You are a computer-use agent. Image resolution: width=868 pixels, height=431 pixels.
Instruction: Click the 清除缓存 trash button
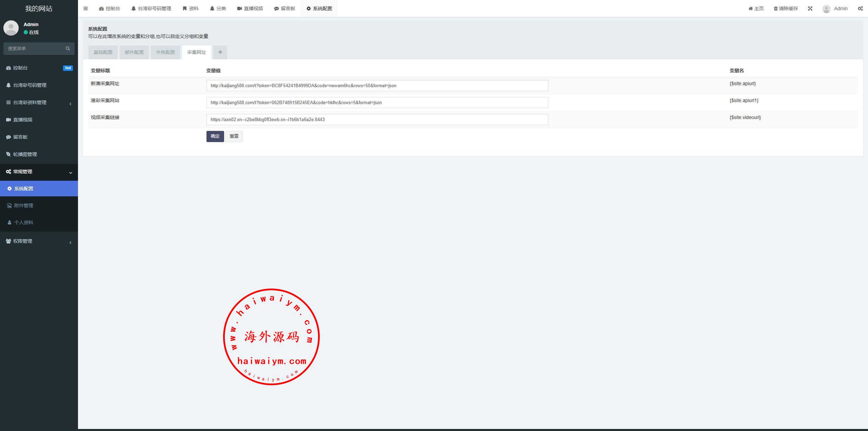pos(786,8)
